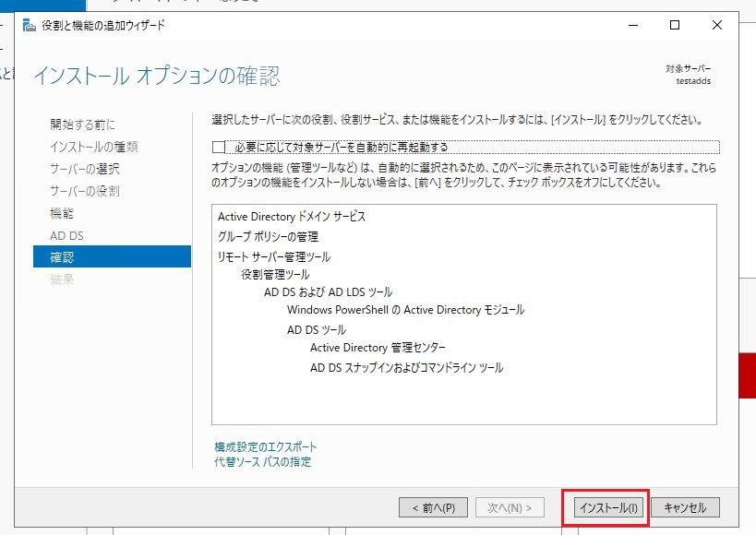Select the インストールの種類 step
Image resolution: width=756 pixels, height=535 pixels.
(94, 147)
